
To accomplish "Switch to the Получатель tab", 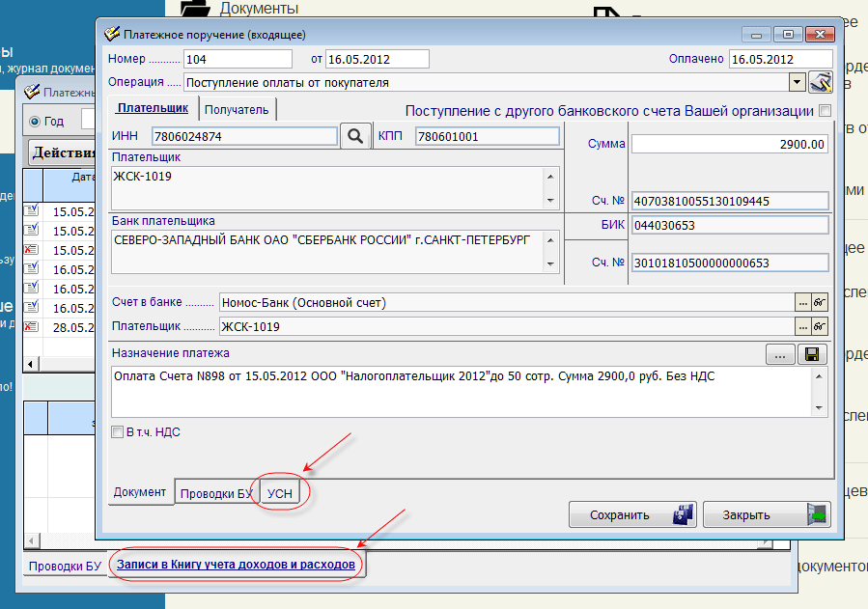I will click(237, 109).
